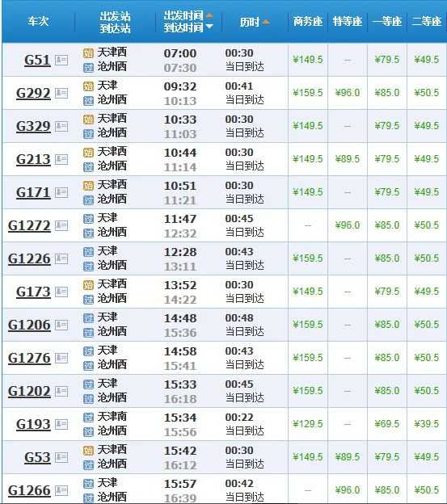Click the blue 过 icon by 天津 in G1272 row
Image resolution: width=447 pixels, height=504 pixels.
coord(88,219)
